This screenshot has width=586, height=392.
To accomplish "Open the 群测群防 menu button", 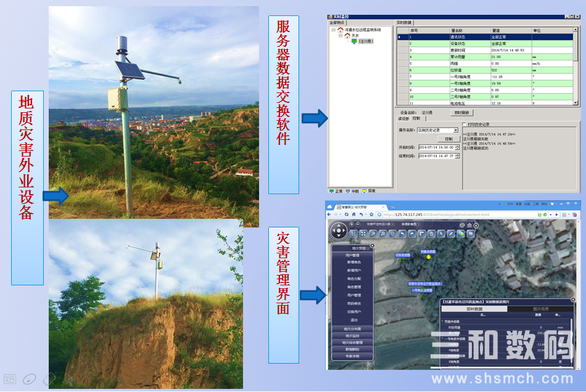I will 352,349.
